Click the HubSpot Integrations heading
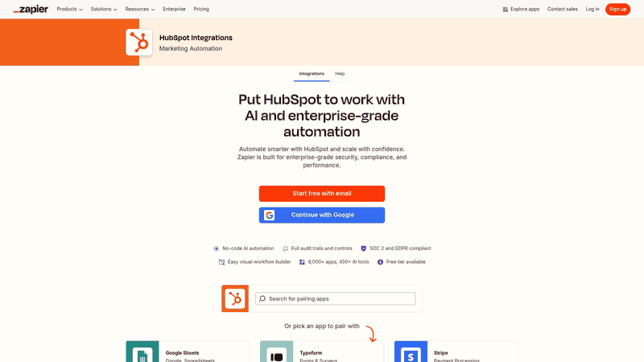This screenshot has width=644, height=362. (196, 38)
